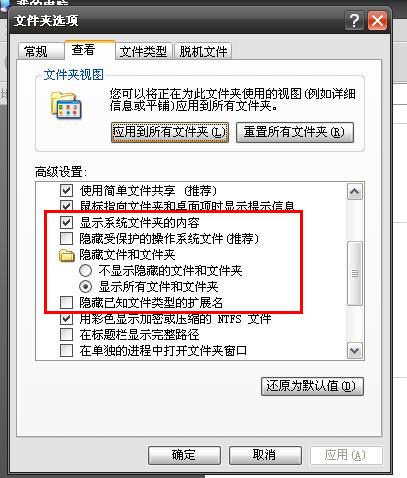Click the scroll up arrow icon

point(354,192)
